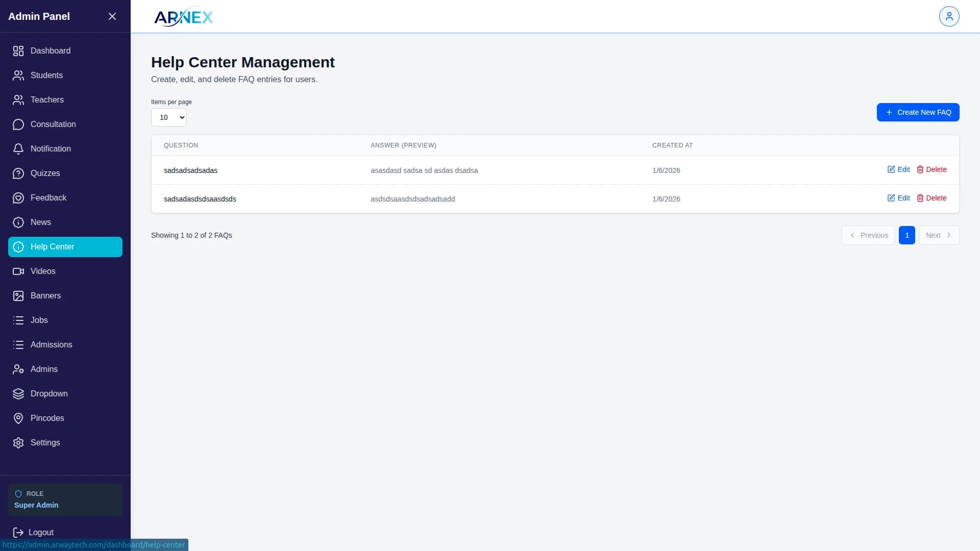Screen dimensions: 980x551
Task: Click the Notification bell icon
Action: click(18, 149)
